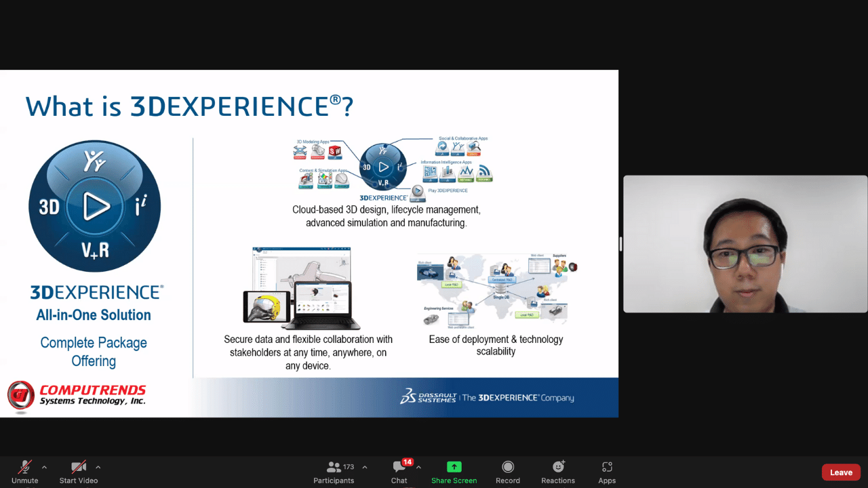Select the presenter's video thumbnail
The height and width of the screenshot is (488, 868).
point(745,244)
